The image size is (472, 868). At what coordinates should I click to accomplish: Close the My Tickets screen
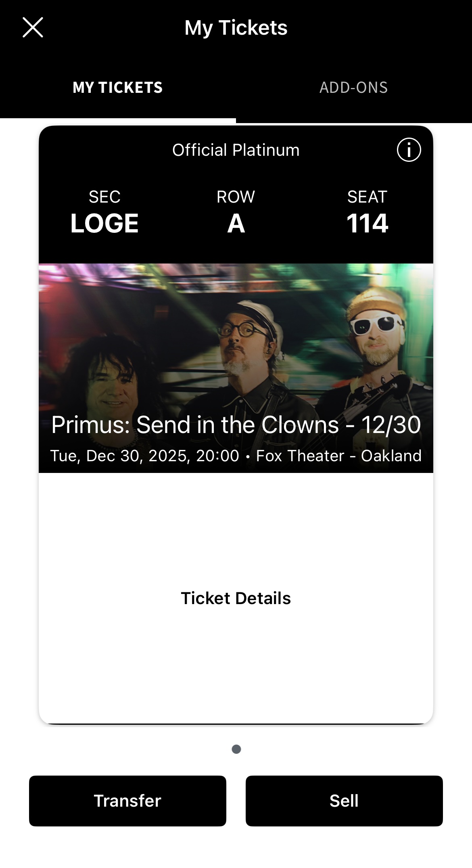click(33, 27)
